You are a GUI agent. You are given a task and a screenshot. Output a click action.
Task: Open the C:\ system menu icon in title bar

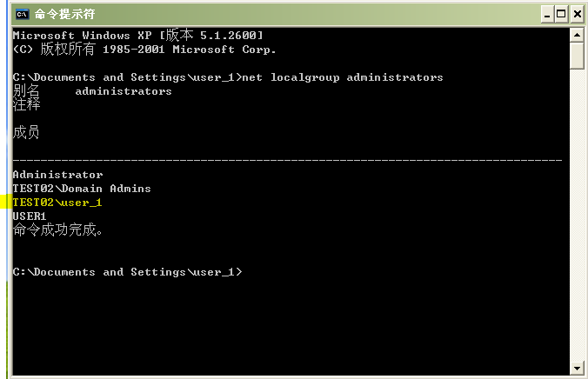pos(22,14)
